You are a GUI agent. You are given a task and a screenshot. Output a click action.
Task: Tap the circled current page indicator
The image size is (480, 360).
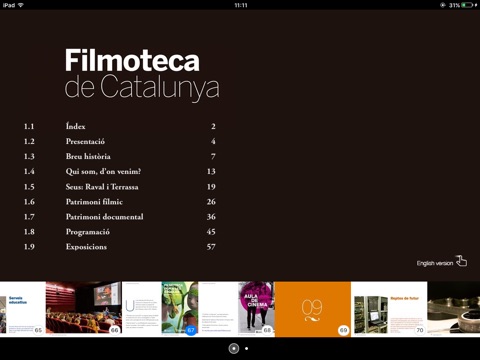click(x=234, y=348)
